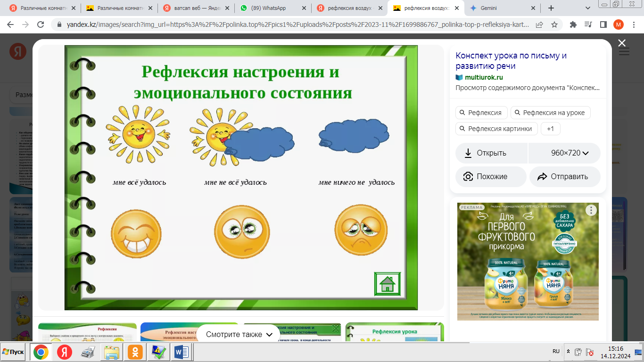Bookmark this page with star icon
Screen dimensions: 644x362
pos(554,25)
